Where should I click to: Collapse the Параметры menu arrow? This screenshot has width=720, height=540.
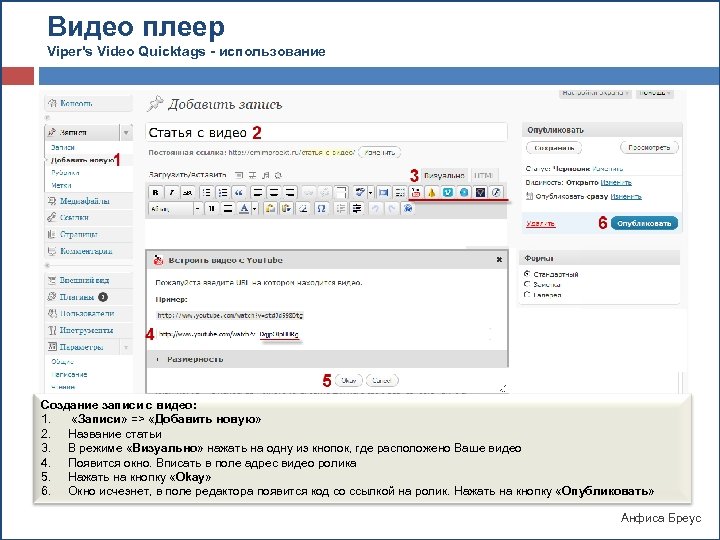[126, 347]
